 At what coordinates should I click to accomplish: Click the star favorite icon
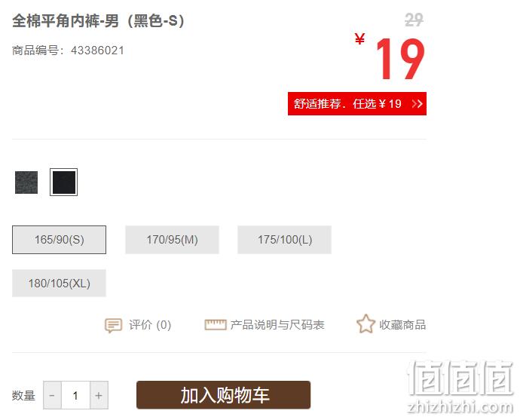point(366,323)
